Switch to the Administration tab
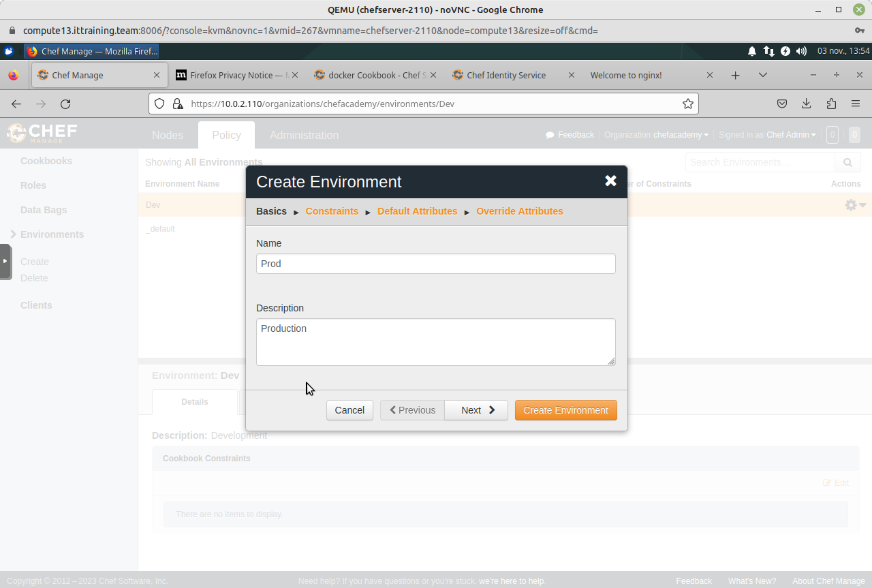This screenshot has width=872, height=588. click(x=304, y=135)
